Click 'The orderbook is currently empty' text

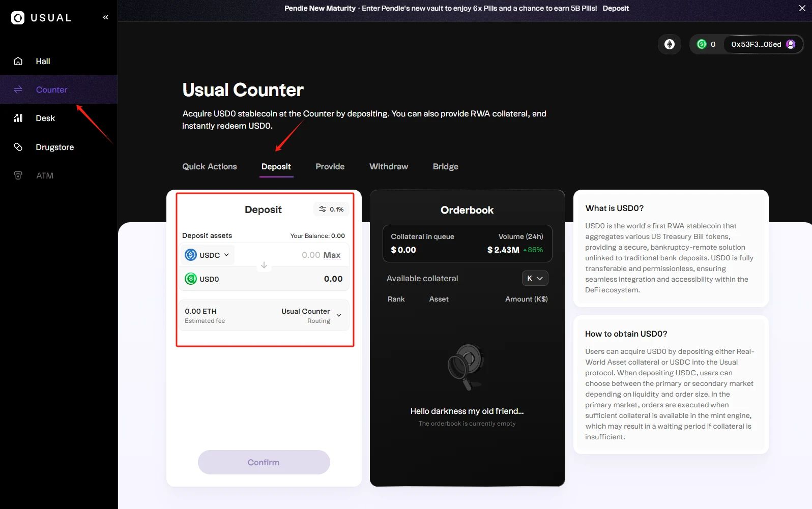467,424
